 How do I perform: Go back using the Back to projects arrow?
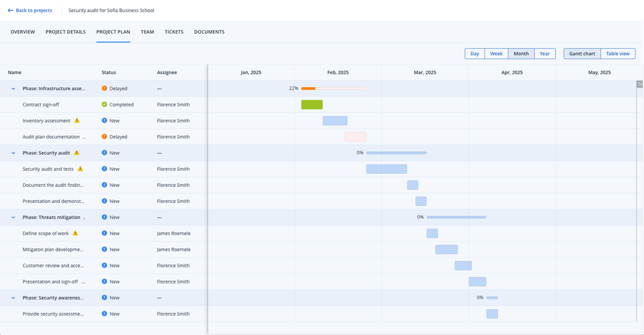tap(10, 10)
